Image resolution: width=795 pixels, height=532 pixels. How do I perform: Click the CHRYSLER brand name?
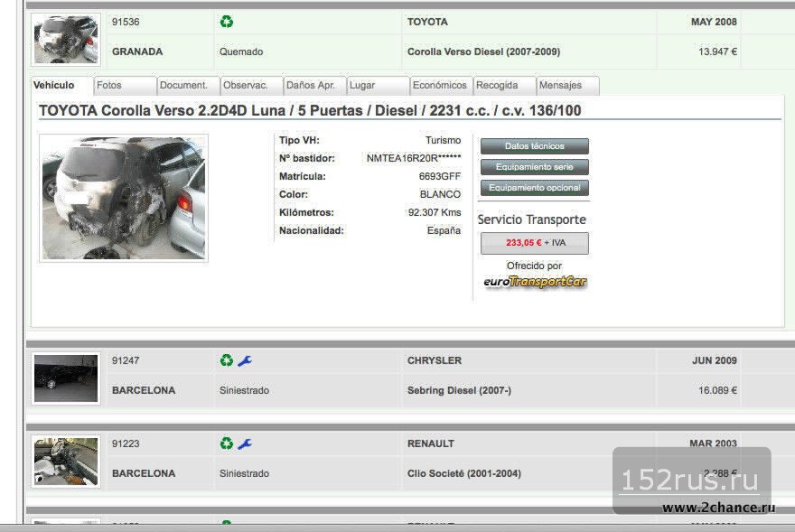435,360
